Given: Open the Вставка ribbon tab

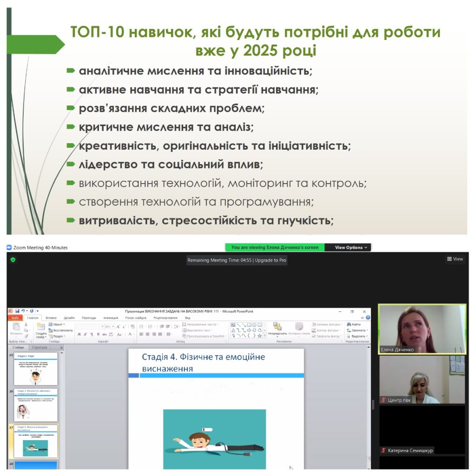Looking at the screenshot, I should (51, 318).
